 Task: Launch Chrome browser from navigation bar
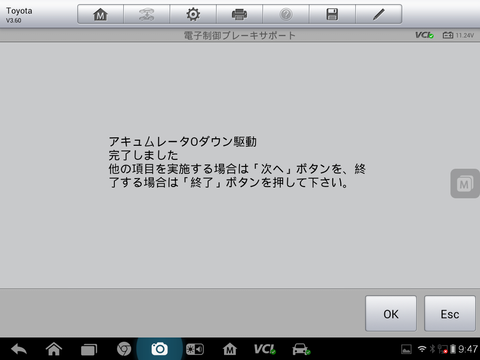pos(124,349)
